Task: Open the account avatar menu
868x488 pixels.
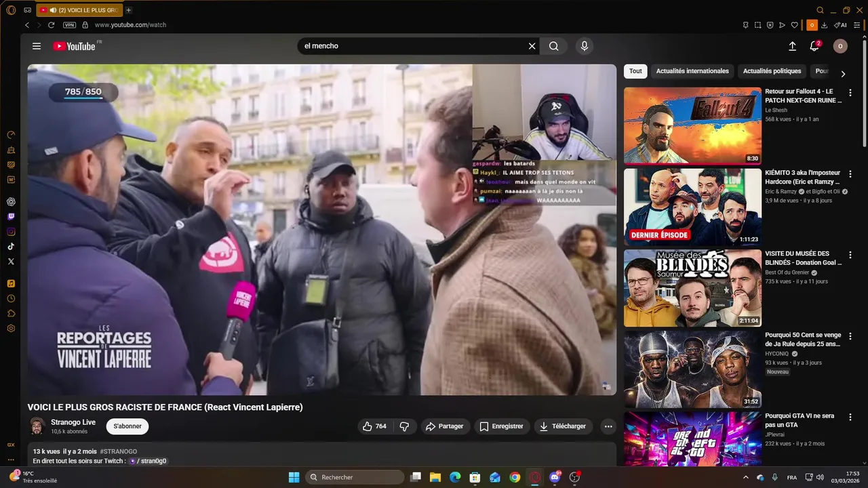Action: [x=840, y=46]
